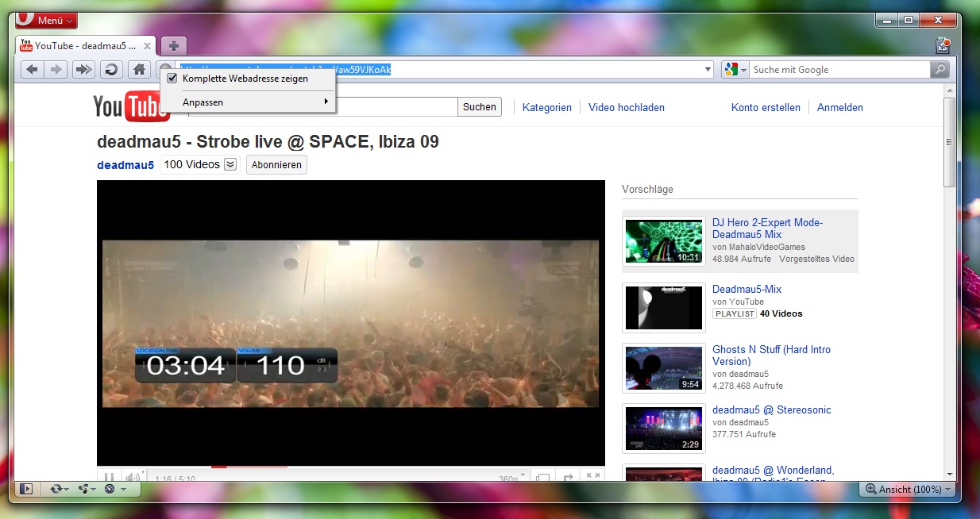Click the Suche mit Google field
The image size is (980, 519).
[839, 70]
